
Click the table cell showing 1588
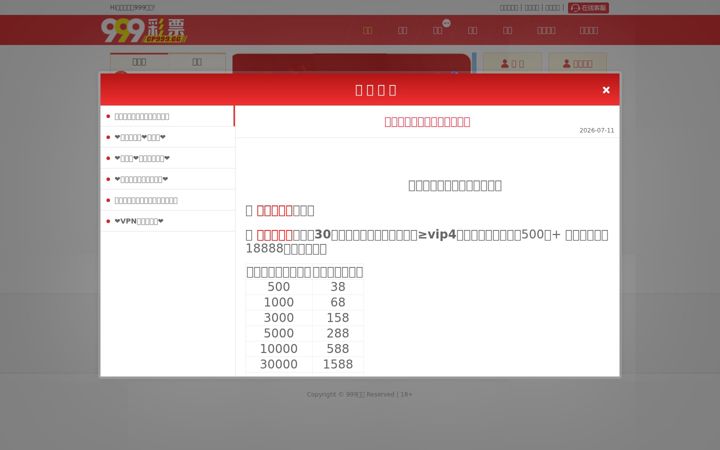[338, 365]
